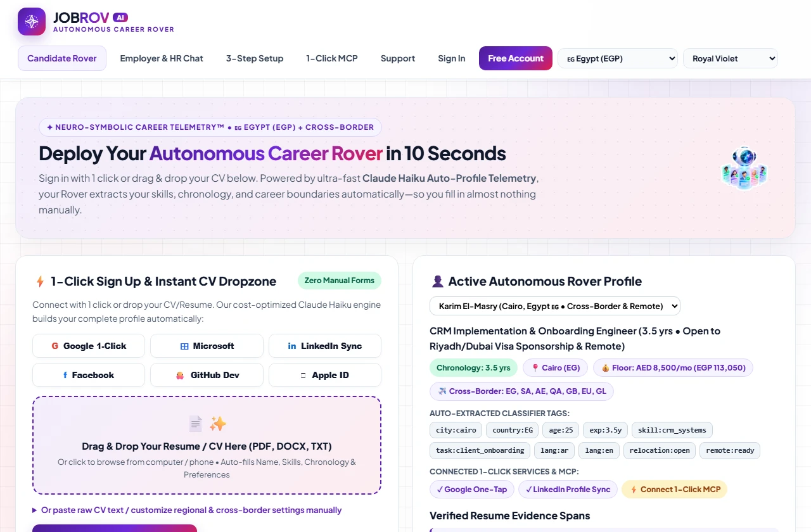Click the Cross-Border countries pill
Viewport: 811px width, 532px height.
(521, 391)
